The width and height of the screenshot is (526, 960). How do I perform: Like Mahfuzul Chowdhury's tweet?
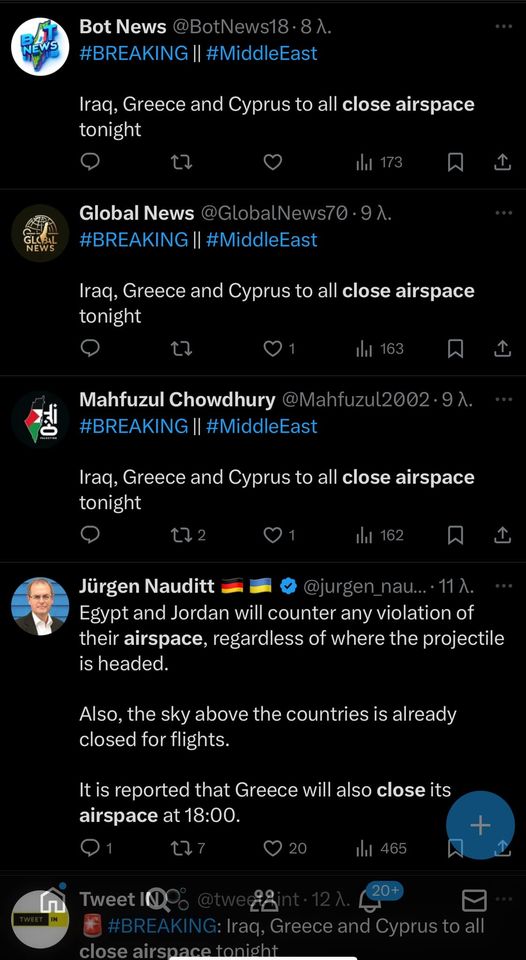click(x=279, y=535)
